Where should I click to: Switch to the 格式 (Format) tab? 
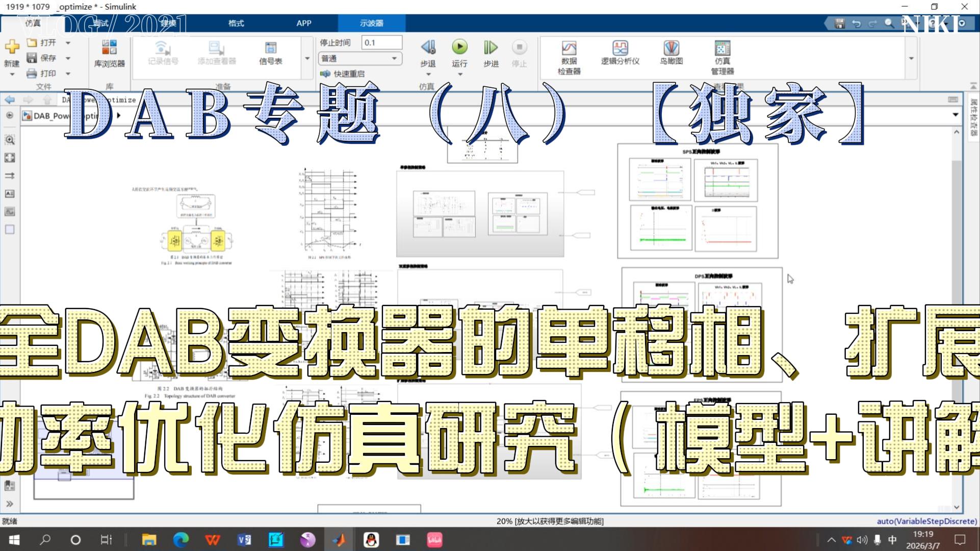[x=236, y=23]
